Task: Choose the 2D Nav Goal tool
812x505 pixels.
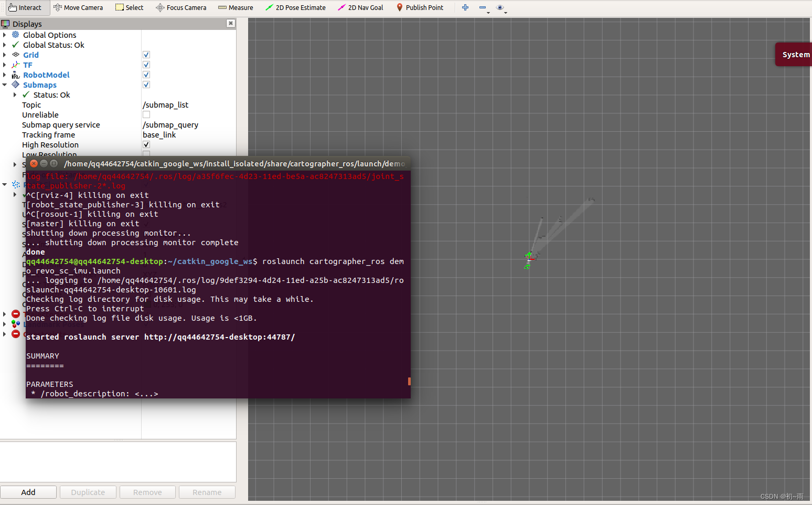Action: [x=360, y=7]
